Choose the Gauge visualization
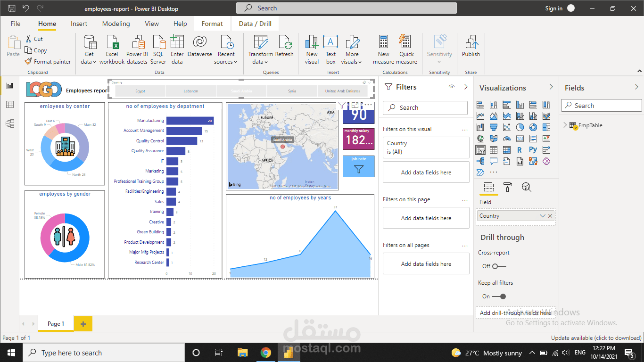The width and height of the screenshot is (644, 362). coord(507,139)
